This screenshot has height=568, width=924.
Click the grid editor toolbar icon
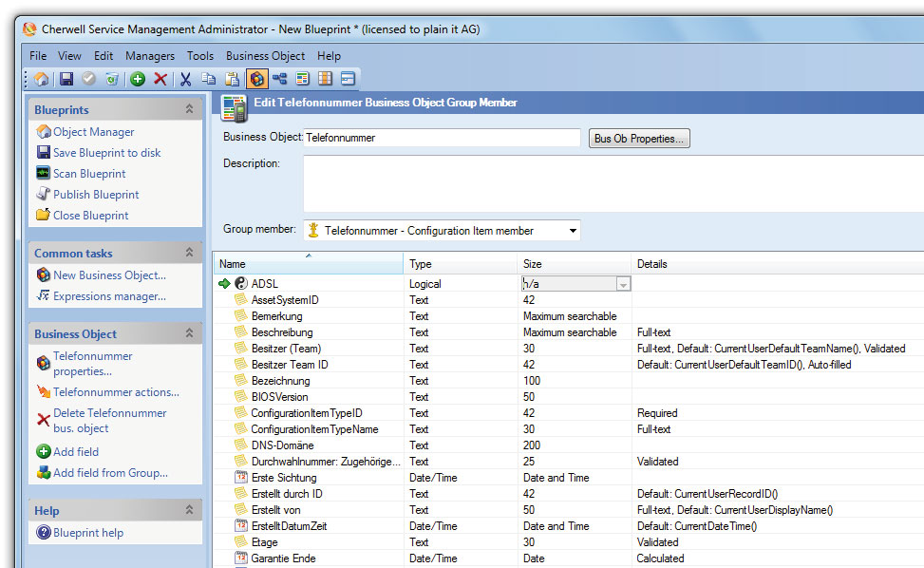pyautogui.click(x=326, y=79)
